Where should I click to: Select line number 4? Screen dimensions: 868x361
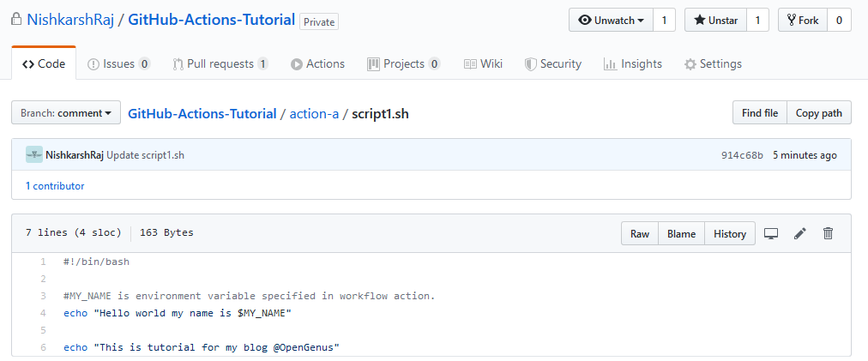tap(43, 313)
